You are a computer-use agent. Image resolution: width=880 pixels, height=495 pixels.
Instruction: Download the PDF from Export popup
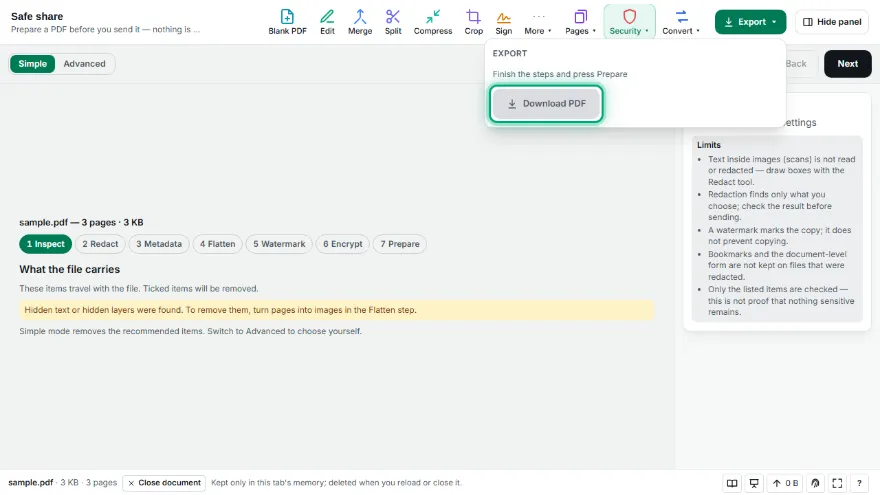tap(546, 103)
